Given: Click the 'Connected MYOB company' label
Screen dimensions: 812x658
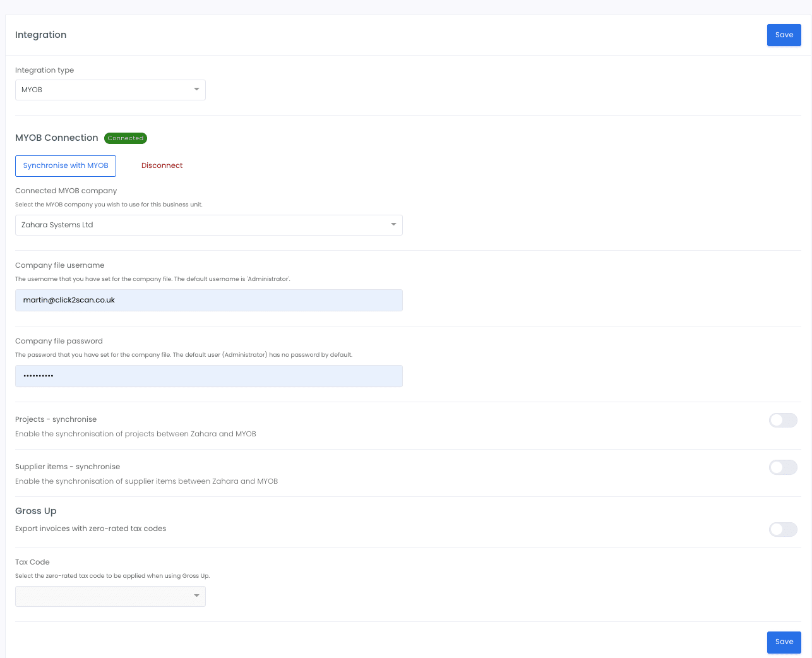Looking at the screenshot, I should click(x=66, y=191).
